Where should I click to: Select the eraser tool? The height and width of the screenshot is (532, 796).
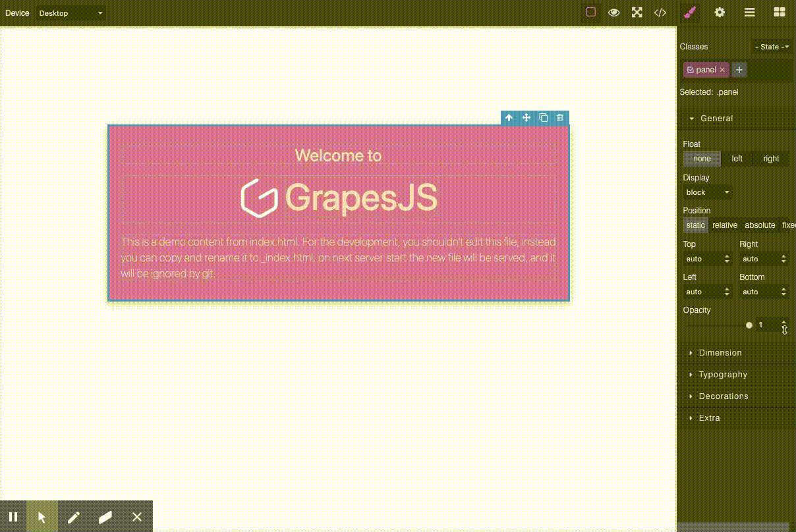(105, 517)
